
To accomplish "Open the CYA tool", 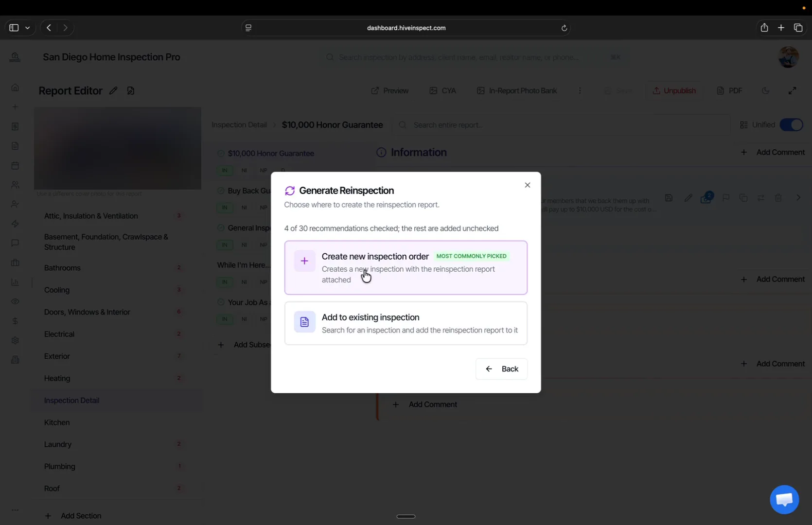I will [442, 91].
